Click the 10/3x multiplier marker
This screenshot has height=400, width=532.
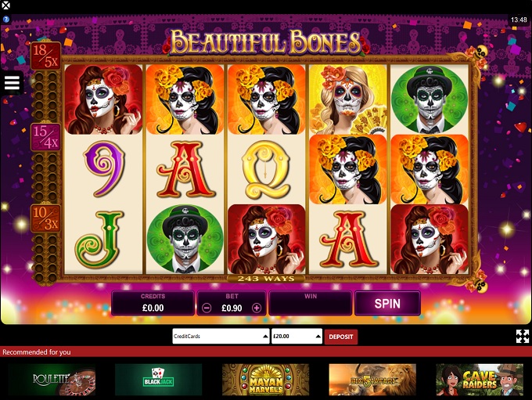46,218
